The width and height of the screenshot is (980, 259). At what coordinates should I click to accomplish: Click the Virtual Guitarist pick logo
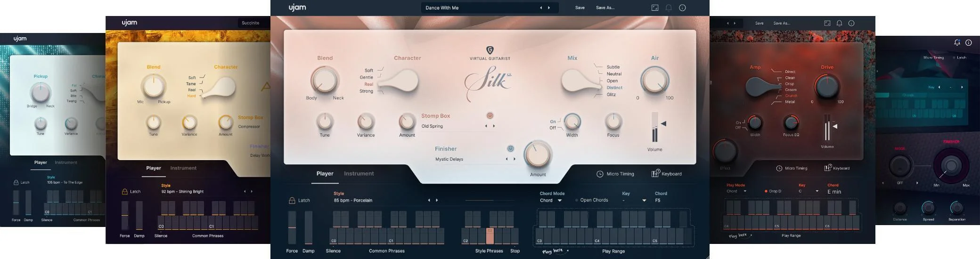tap(490, 50)
